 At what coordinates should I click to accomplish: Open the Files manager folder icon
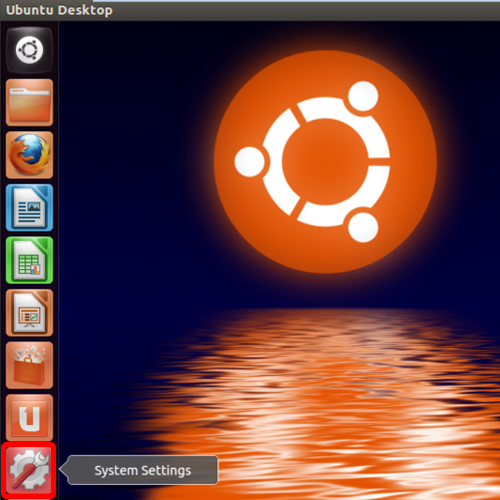pos(29,102)
